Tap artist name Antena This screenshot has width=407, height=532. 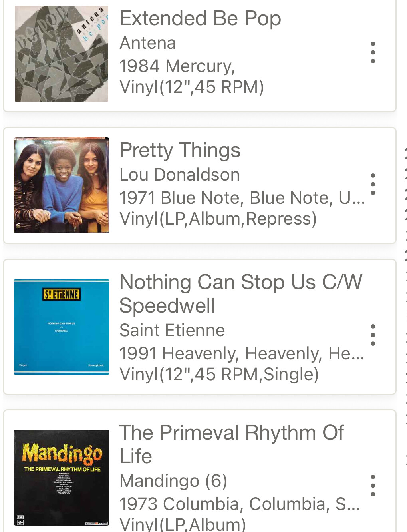point(148,43)
